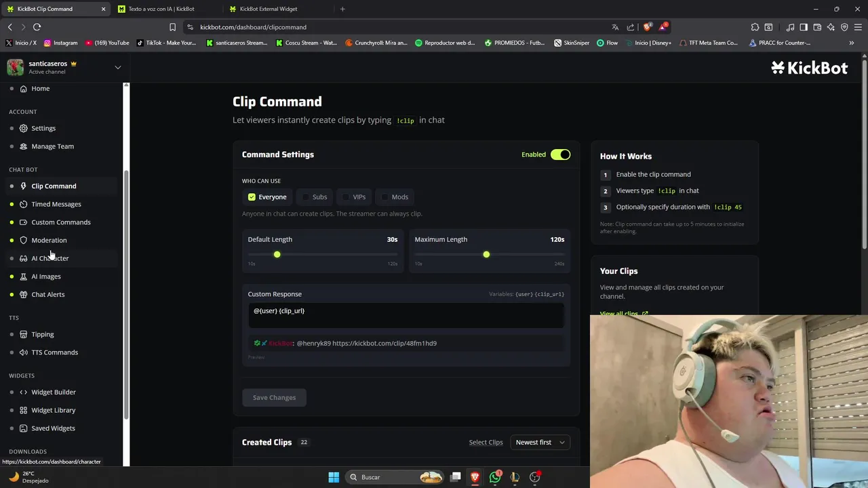This screenshot has height=488, width=868.
Task: Click the Tipping icon in TTS section
Action: (x=24, y=334)
